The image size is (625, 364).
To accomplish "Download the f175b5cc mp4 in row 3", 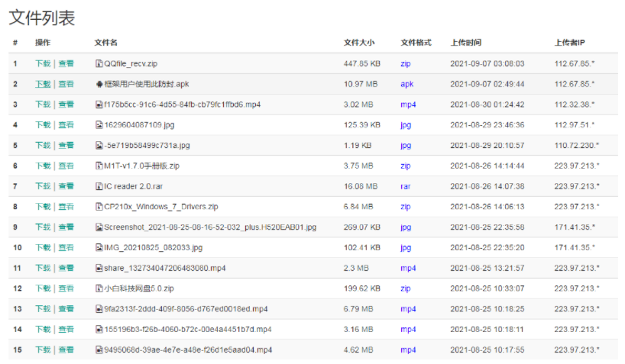I will (43, 105).
